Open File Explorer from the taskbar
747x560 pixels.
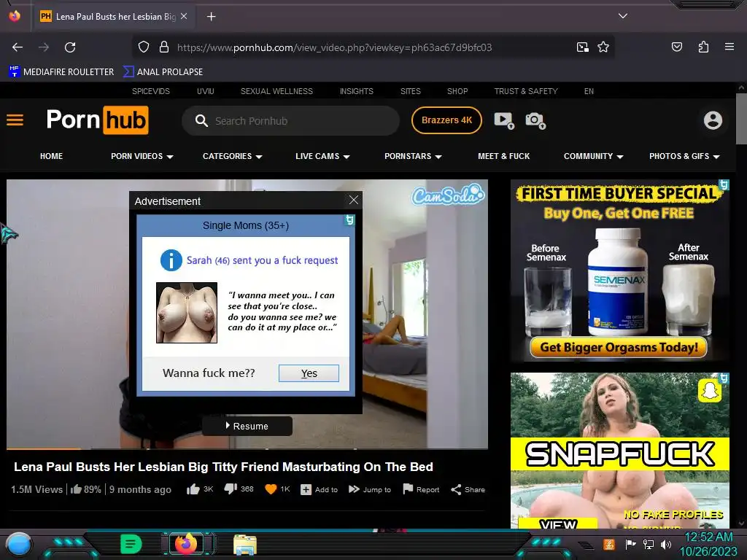coord(245,544)
